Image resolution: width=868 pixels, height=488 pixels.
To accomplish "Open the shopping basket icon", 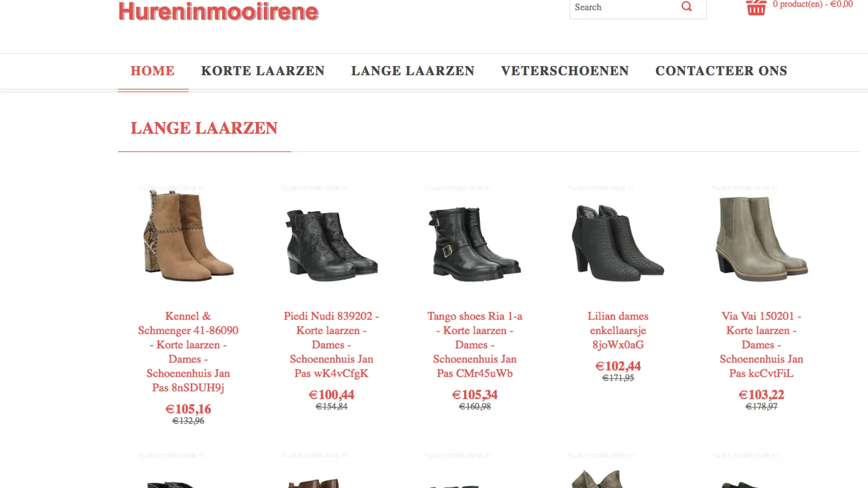I will pyautogui.click(x=756, y=7).
